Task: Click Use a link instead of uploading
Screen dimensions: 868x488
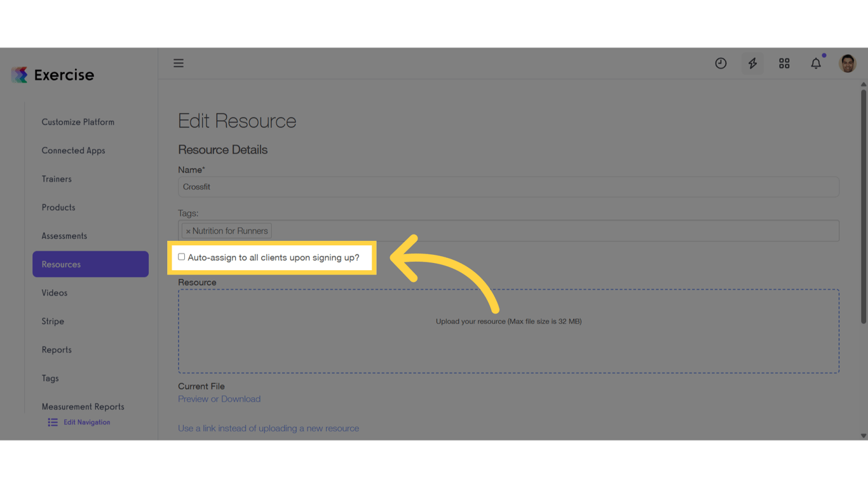Action: (x=268, y=428)
